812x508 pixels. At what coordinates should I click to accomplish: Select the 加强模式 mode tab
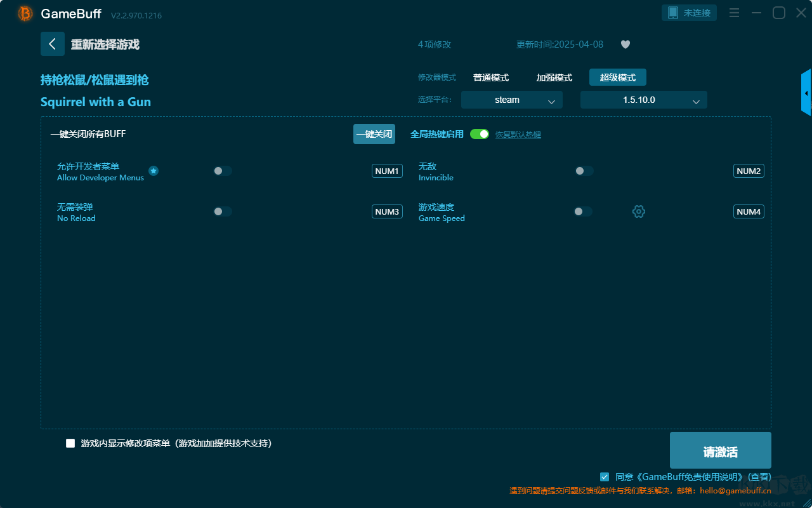554,77
